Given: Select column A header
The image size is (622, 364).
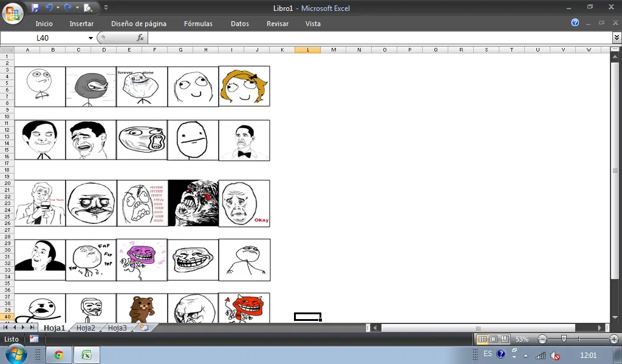Looking at the screenshot, I should [x=27, y=50].
